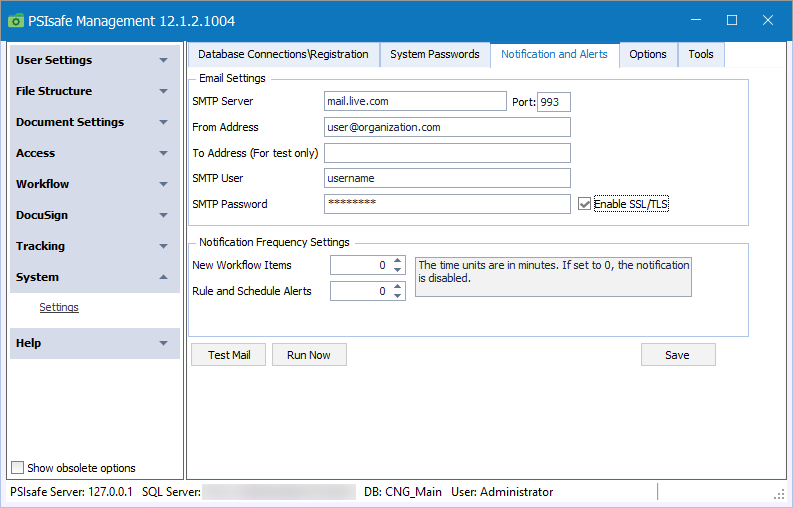Viewport: 793px width, 508px height.
Task: Click the Email Settings group label
Action: tap(232, 78)
